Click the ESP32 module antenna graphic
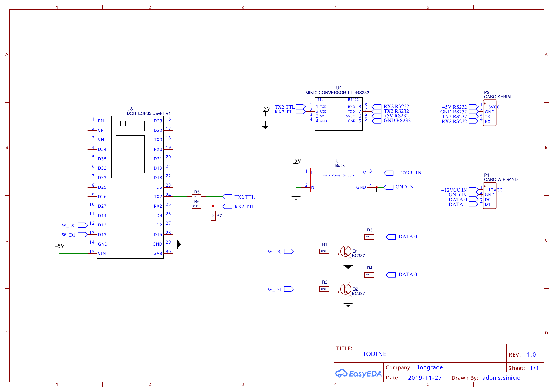The height and width of the screenshot is (392, 554). (130, 126)
